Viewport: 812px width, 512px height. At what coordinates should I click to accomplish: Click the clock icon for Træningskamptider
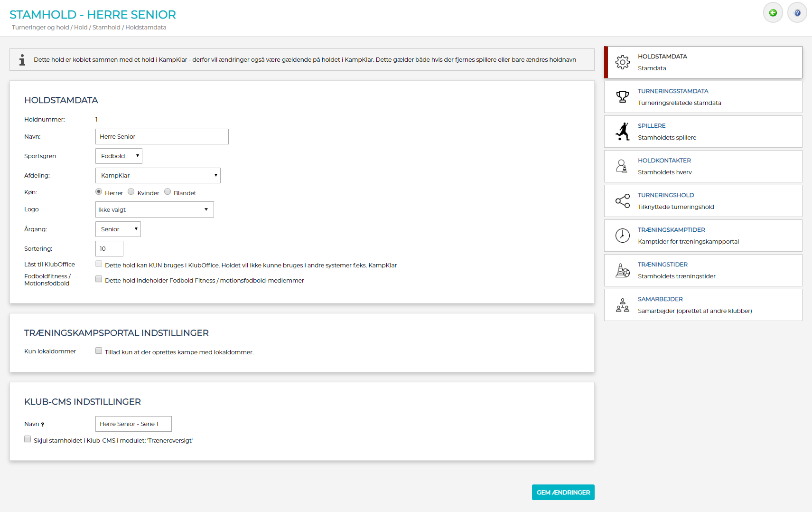pyautogui.click(x=622, y=236)
